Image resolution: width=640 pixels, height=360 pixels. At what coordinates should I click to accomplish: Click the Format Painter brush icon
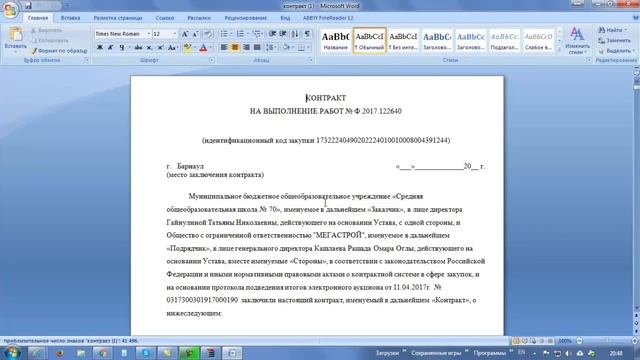coord(34,51)
